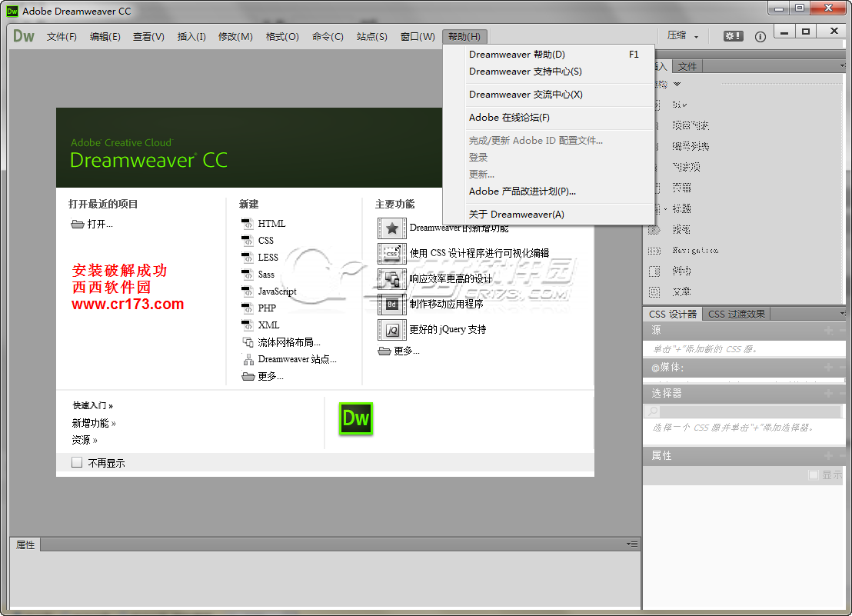Choose Adobe 产品改进计划(P)... menu entry

(x=549, y=191)
